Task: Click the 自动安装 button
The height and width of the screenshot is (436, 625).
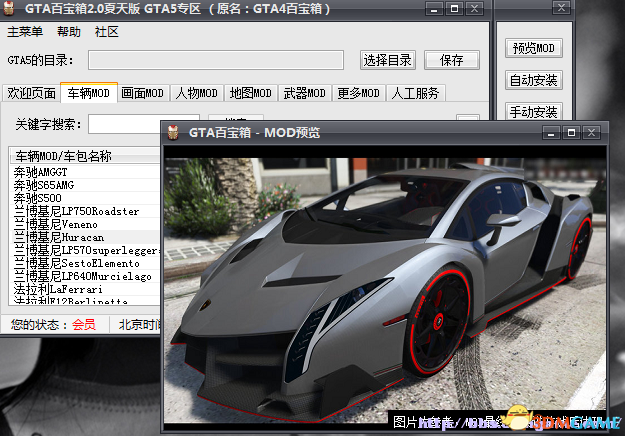Action: (534, 80)
